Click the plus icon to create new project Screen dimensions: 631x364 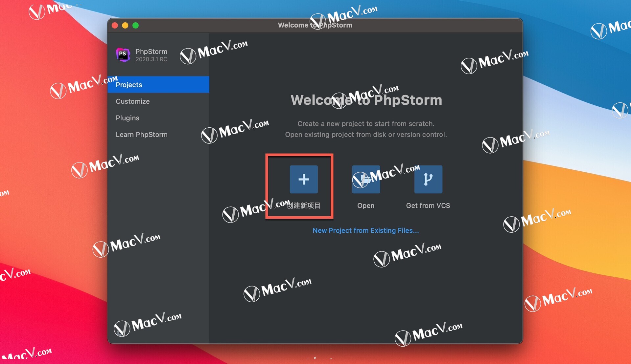click(304, 179)
